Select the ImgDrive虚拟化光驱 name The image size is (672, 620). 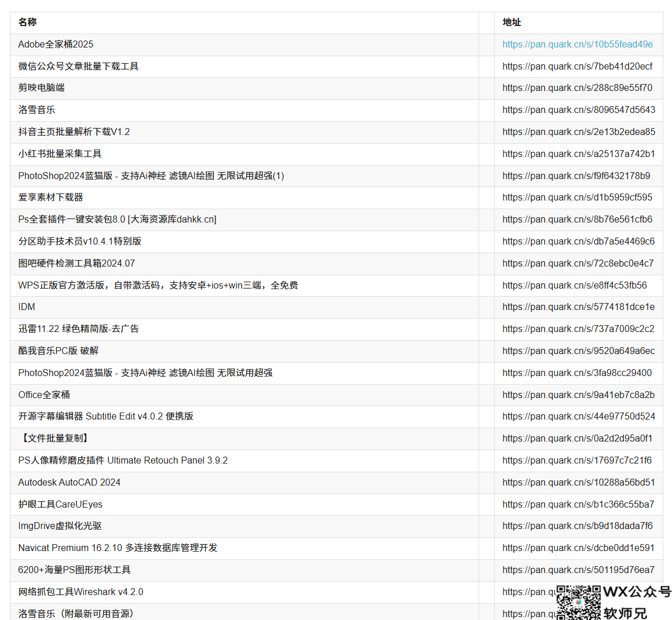[x=60, y=526]
